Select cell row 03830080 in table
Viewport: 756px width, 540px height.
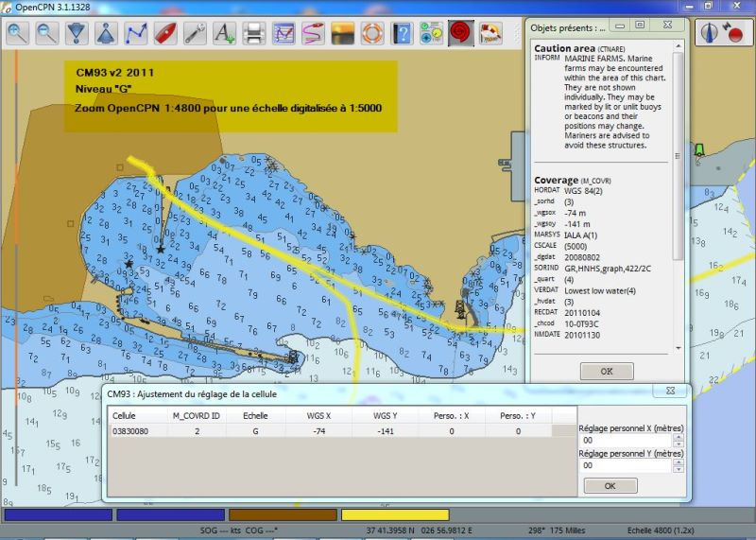(330, 431)
